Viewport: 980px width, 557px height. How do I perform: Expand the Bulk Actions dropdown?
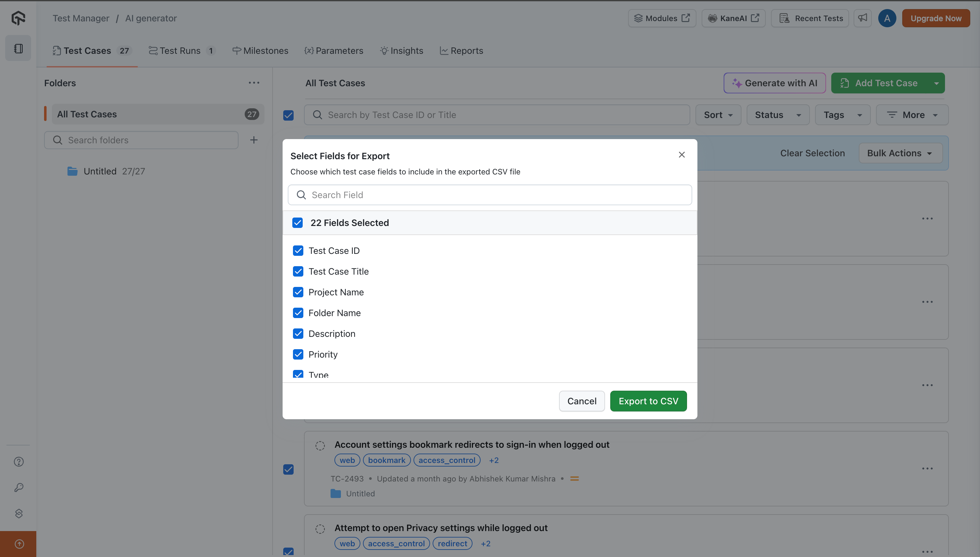click(x=900, y=153)
